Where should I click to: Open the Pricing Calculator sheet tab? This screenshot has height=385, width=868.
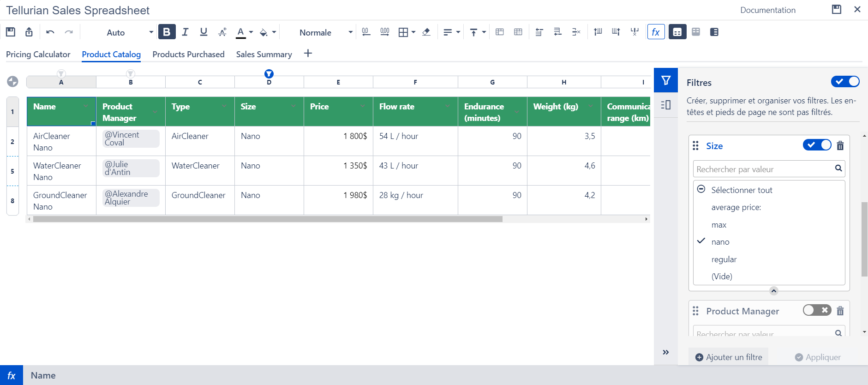click(x=38, y=54)
